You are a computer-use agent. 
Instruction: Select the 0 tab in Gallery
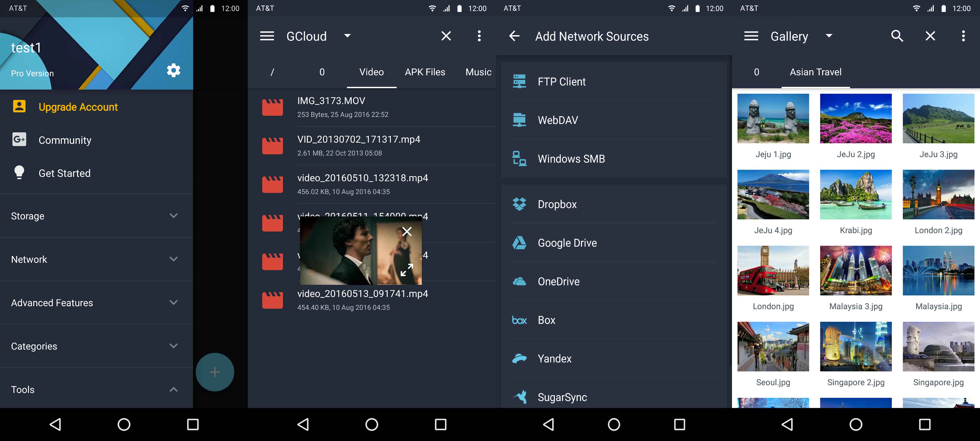point(756,72)
